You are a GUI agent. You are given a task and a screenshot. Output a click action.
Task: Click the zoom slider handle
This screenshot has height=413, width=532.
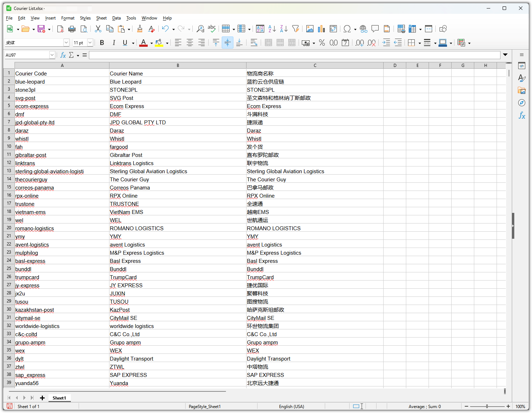pos(487,406)
